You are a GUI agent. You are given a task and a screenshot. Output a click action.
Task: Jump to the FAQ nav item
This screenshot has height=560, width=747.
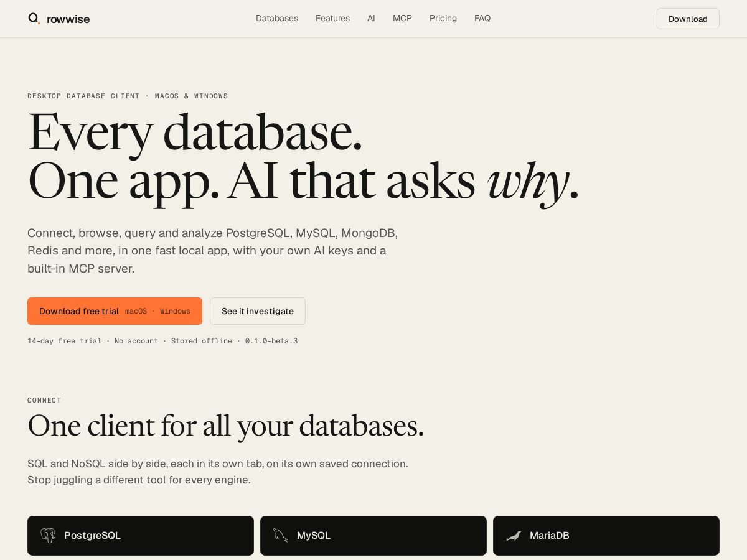coord(482,18)
